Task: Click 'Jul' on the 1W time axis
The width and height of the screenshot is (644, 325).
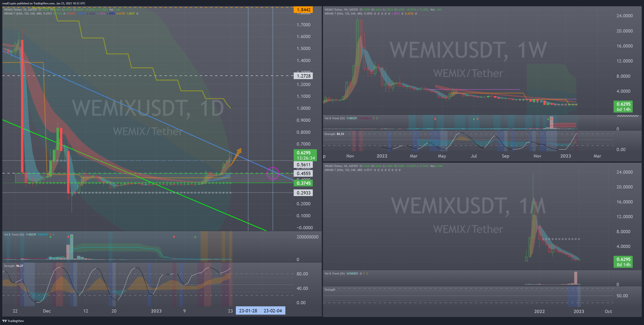Action: click(x=474, y=156)
